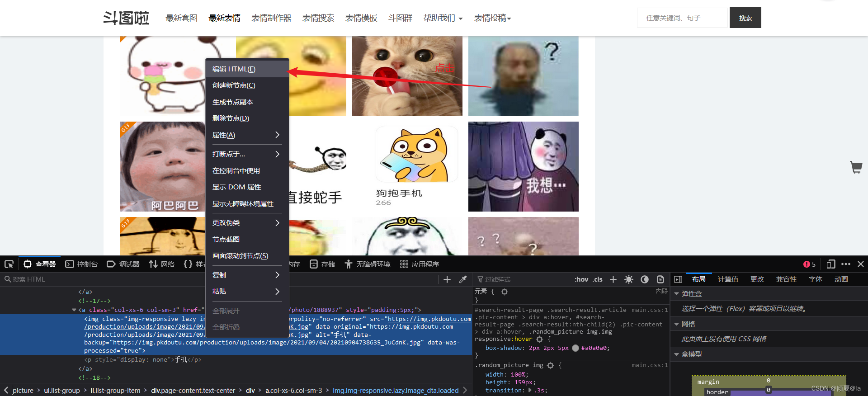Open the 表情制作器 navigation link

[x=271, y=18]
